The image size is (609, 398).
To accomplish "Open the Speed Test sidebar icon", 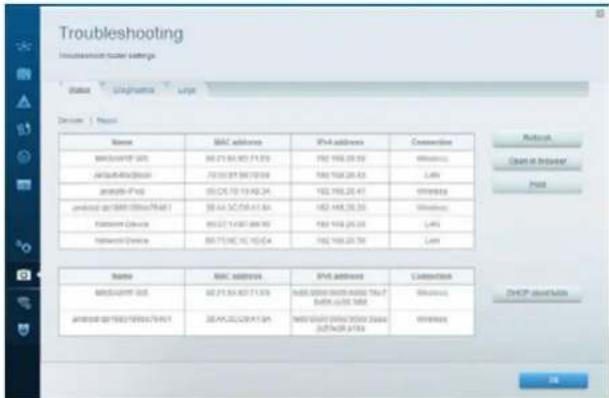I will (x=24, y=156).
